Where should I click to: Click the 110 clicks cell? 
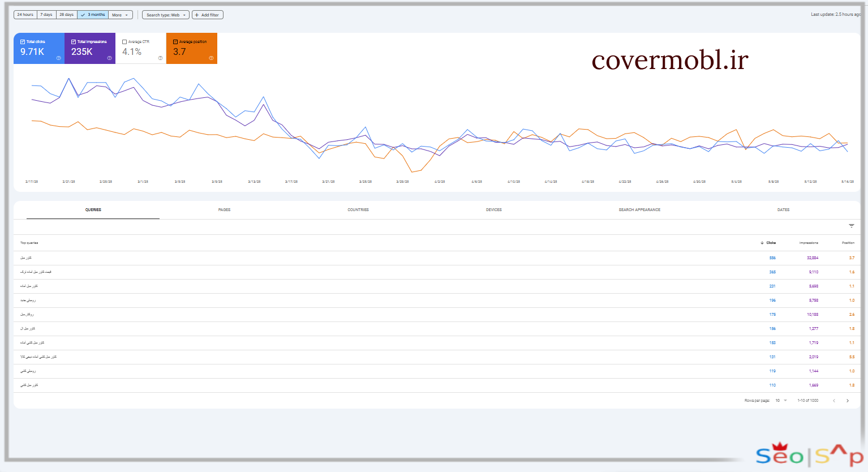[x=772, y=385]
